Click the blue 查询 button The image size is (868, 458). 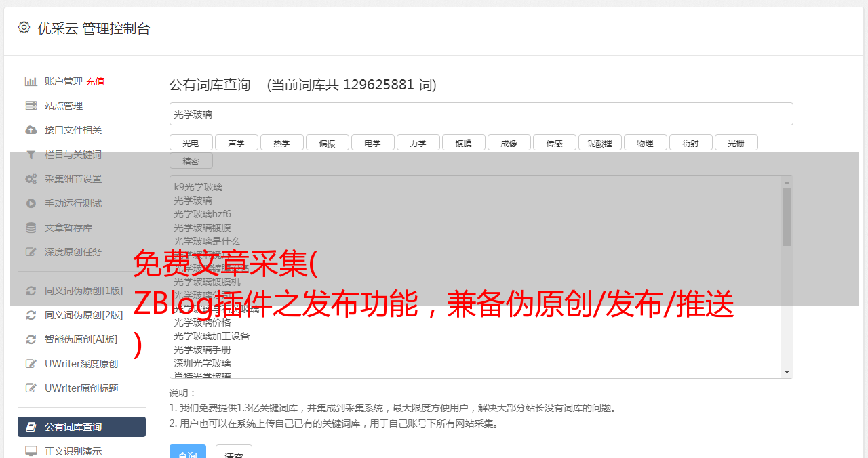point(187,452)
